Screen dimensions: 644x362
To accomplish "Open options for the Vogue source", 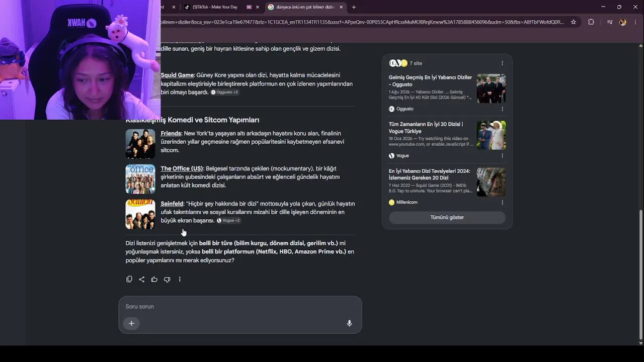I will coord(502,156).
